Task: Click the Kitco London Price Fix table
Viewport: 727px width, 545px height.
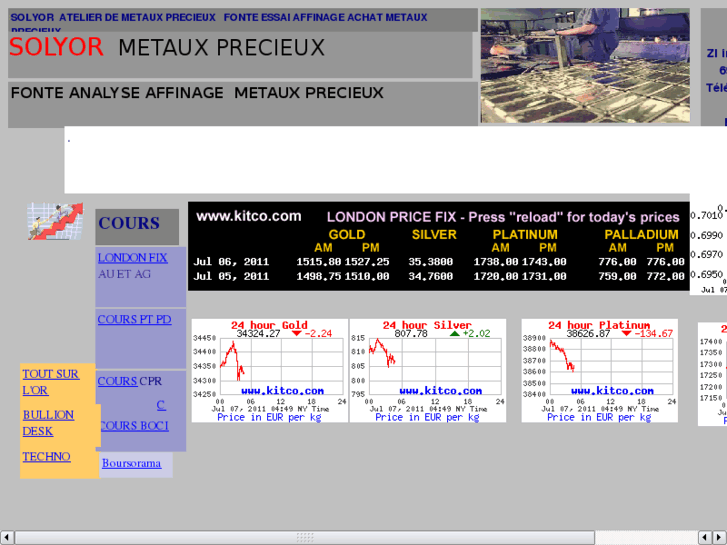Action: (439, 246)
